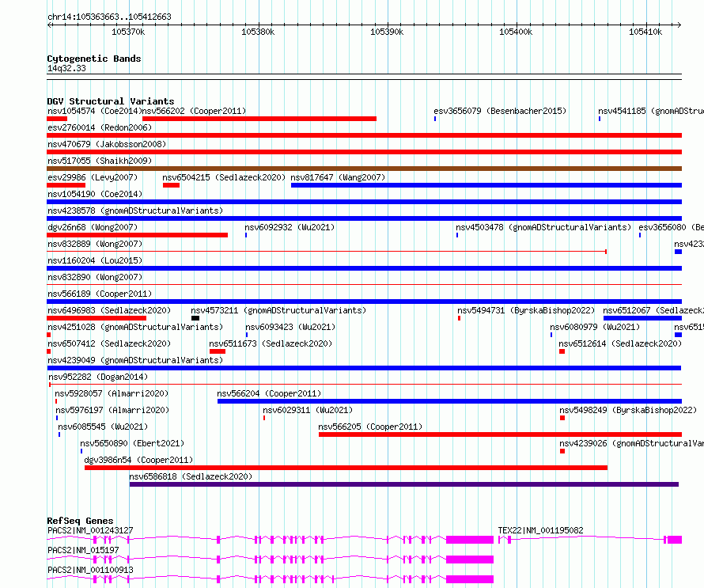The image size is (704, 588).
Task: Open the nsv1054190 (Coe2014) variant label
Action: click(95, 194)
